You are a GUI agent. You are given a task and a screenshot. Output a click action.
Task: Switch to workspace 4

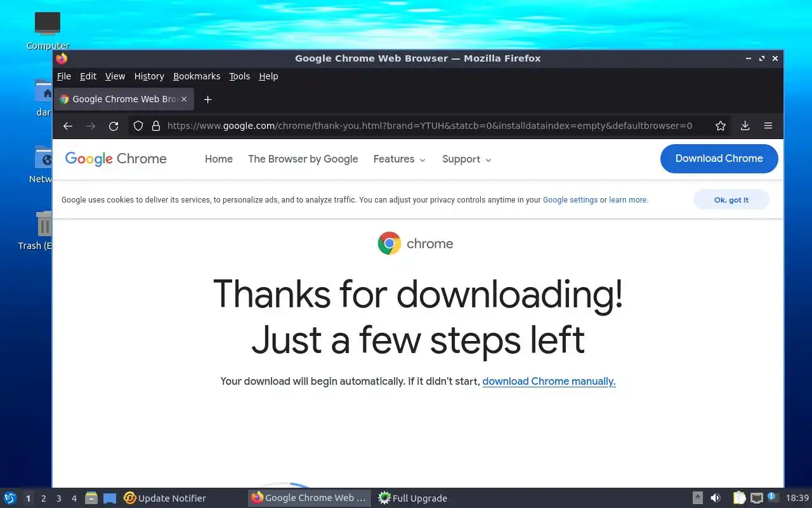point(74,498)
